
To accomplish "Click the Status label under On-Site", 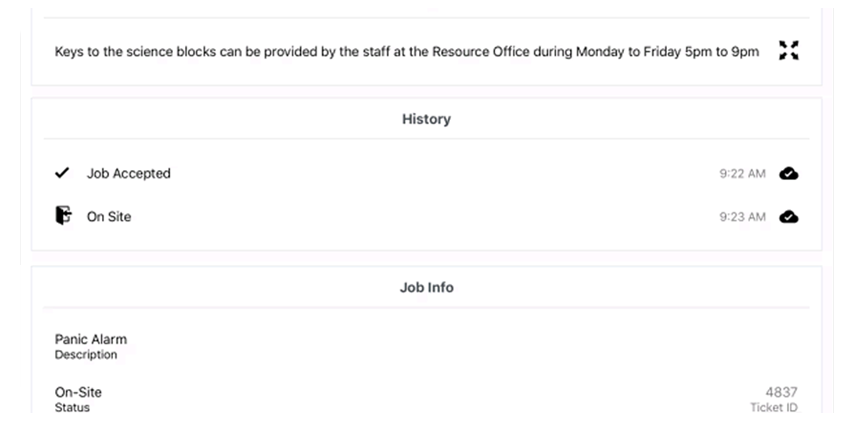I will tap(72, 408).
